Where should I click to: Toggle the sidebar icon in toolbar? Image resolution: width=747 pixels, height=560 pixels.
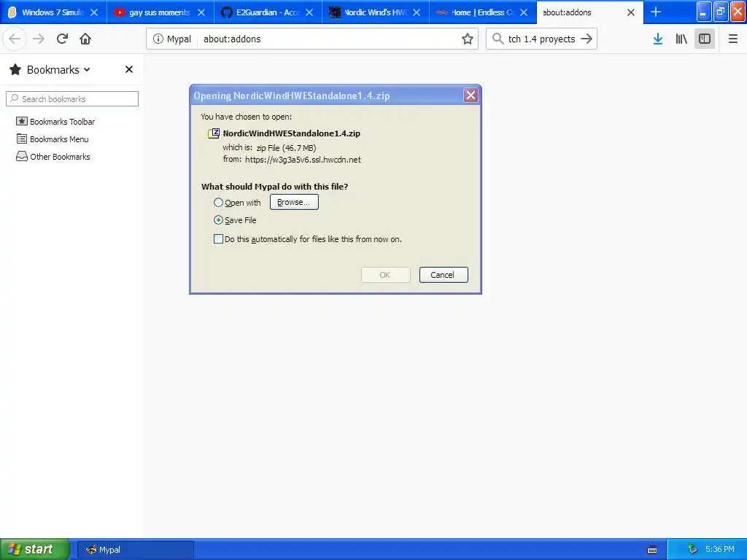click(x=705, y=39)
